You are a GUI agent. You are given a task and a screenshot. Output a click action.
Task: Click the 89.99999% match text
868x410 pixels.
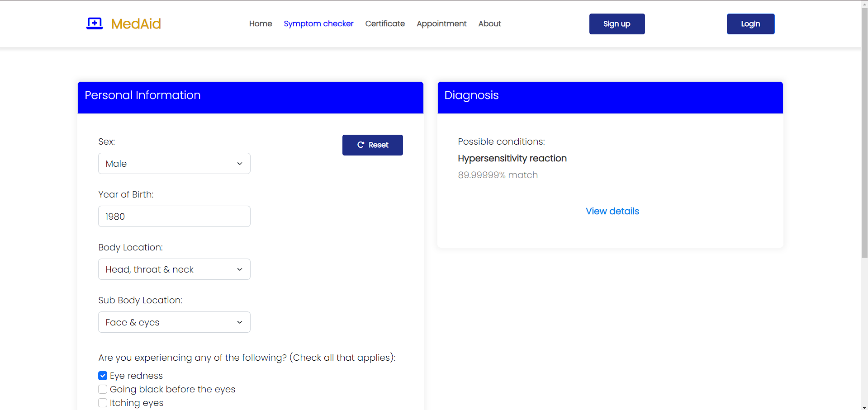click(498, 175)
